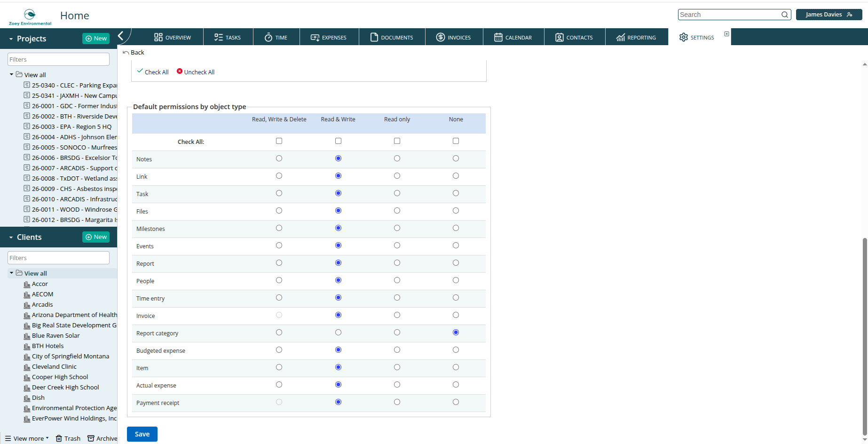The height and width of the screenshot is (444, 868).
Task: Click the Uncheck All red icon
Action: 180,71
